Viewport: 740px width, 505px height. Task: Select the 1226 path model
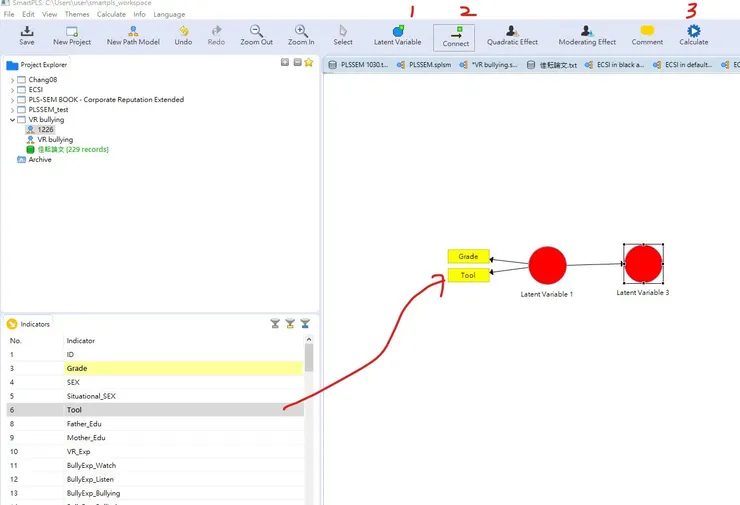click(41, 129)
